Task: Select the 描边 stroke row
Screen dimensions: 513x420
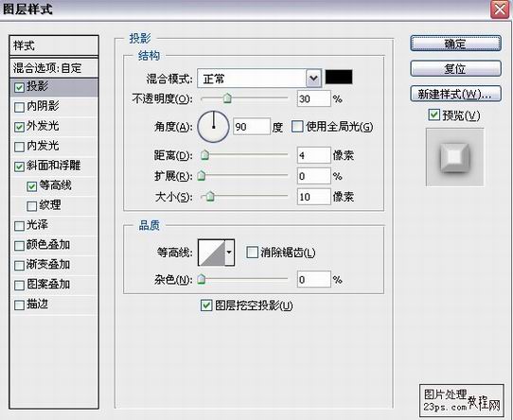Action: tap(54, 305)
